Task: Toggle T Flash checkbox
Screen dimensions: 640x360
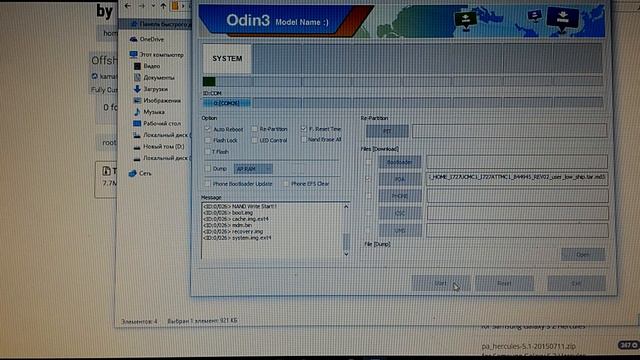Action: pyautogui.click(x=207, y=152)
